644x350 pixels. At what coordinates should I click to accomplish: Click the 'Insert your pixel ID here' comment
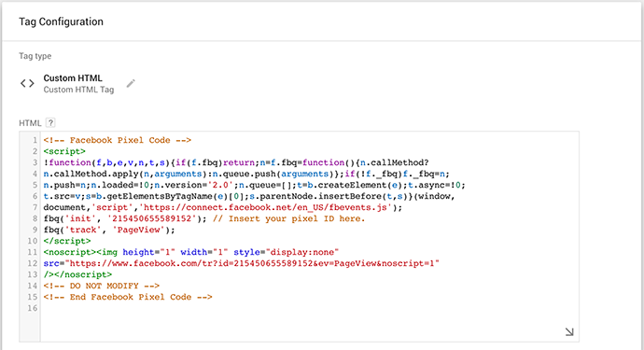(x=288, y=218)
